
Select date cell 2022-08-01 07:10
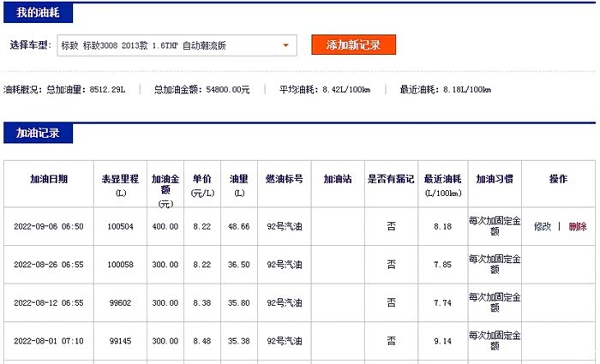click(x=49, y=341)
